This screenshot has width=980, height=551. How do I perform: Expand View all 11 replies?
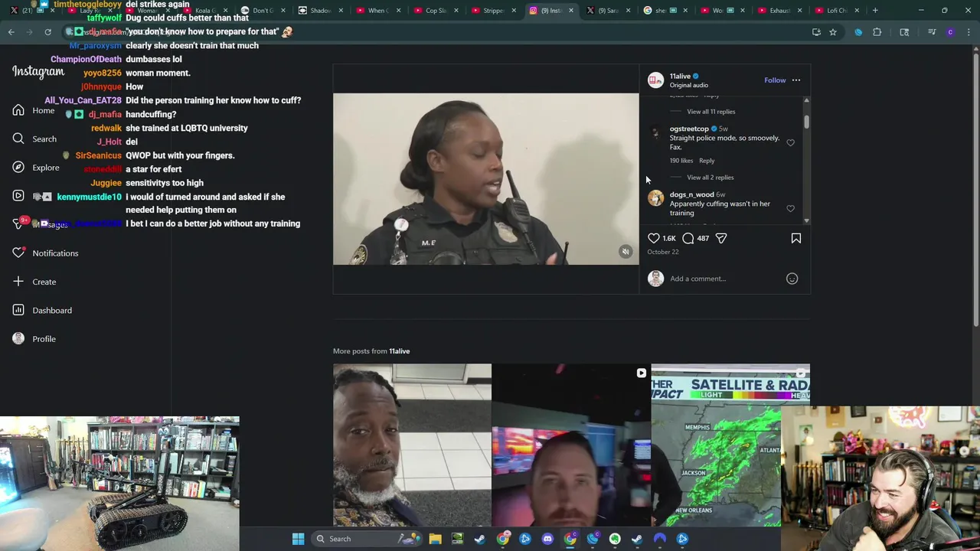coord(711,112)
